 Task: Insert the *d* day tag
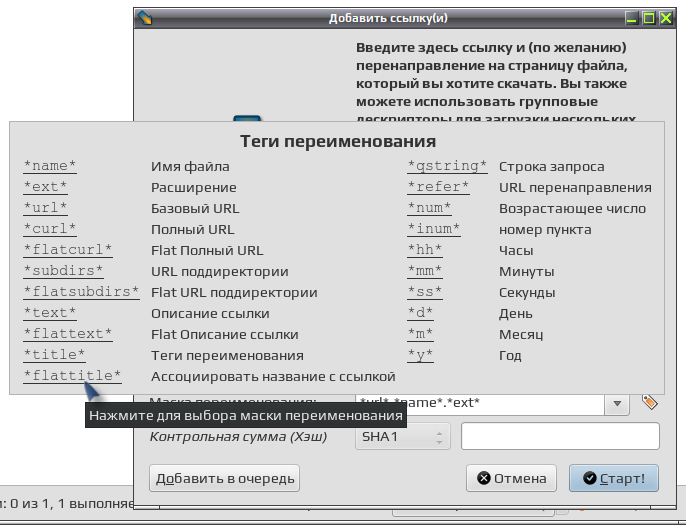click(x=420, y=313)
